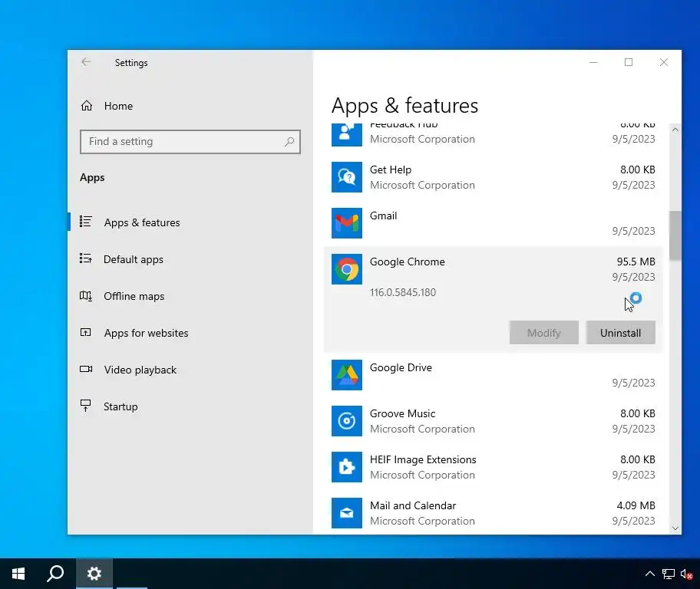Click the scrollbar down arrow
This screenshot has width=700, height=589.
(675, 528)
